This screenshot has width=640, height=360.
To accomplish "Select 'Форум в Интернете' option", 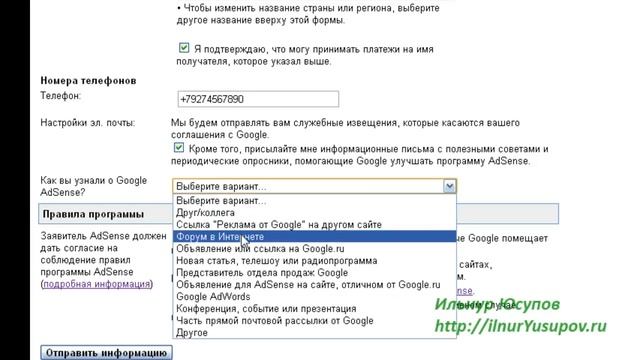I will click(x=314, y=236).
